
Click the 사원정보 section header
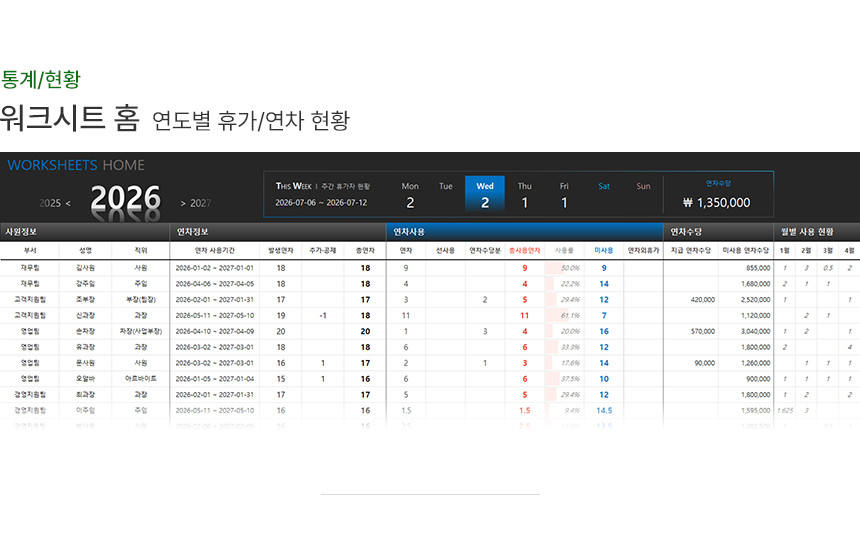(x=22, y=231)
